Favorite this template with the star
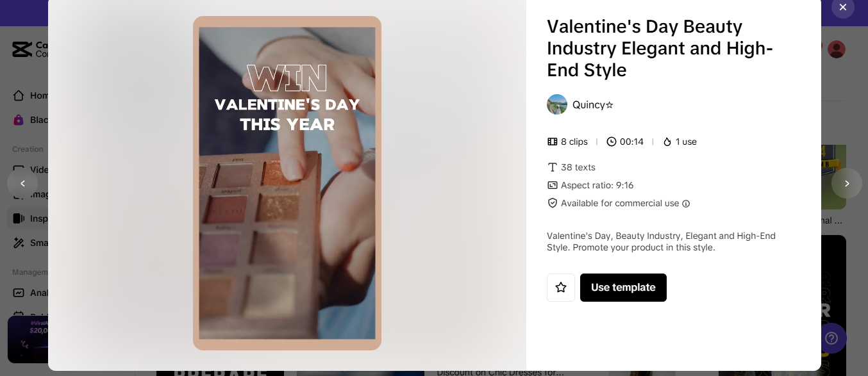868x376 pixels. click(561, 288)
